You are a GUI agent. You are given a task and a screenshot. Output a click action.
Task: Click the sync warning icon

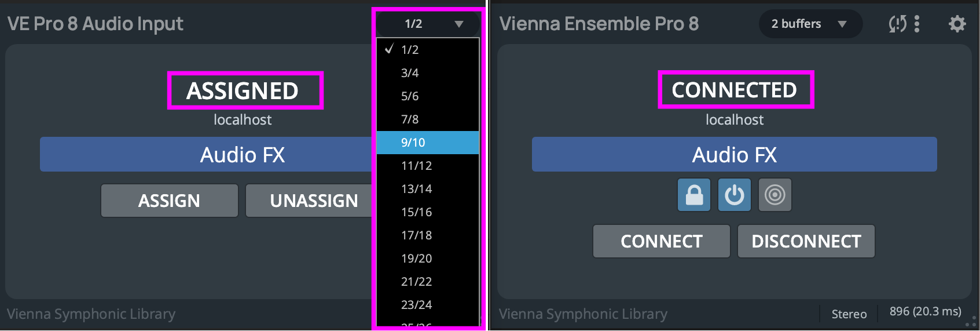click(x=897, y=24)
